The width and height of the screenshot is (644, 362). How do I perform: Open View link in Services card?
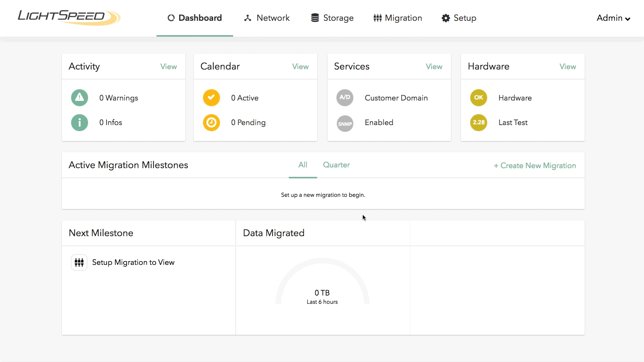click(434, 67)
